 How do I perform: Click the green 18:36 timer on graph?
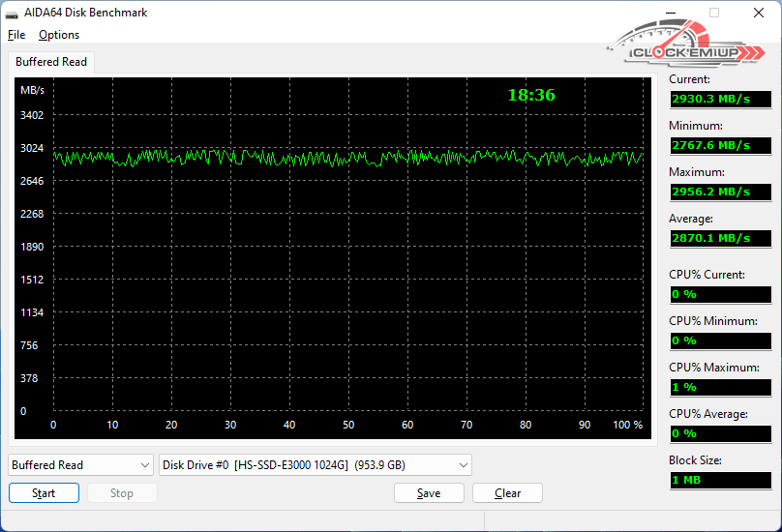531,95
